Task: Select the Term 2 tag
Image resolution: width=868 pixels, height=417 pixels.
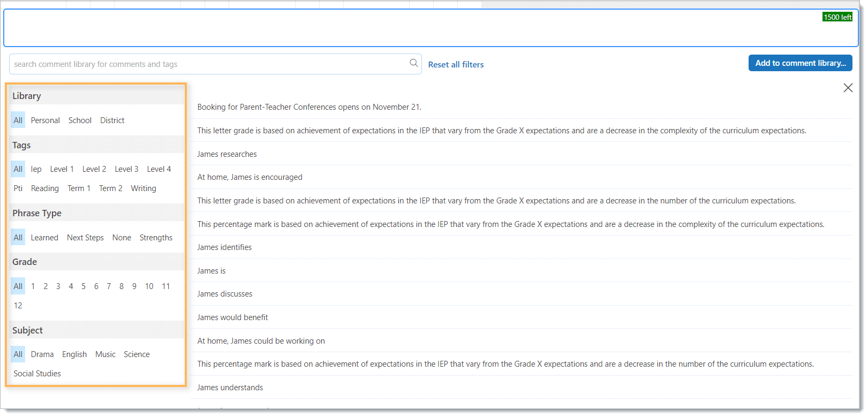Action: click(110, 188)
